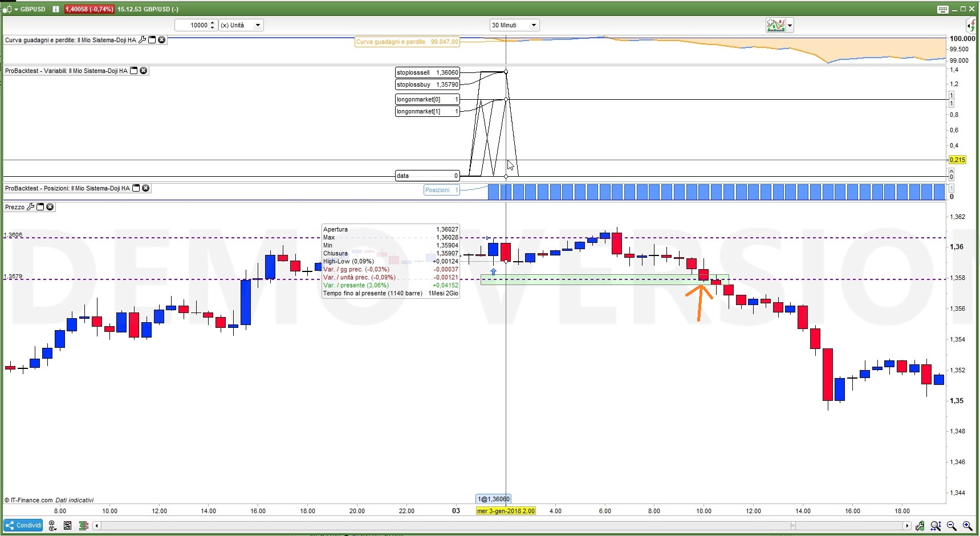This screenshot has width=980, height=536.
Task: Click the Condividi share button
Action: tap(23, 525)
